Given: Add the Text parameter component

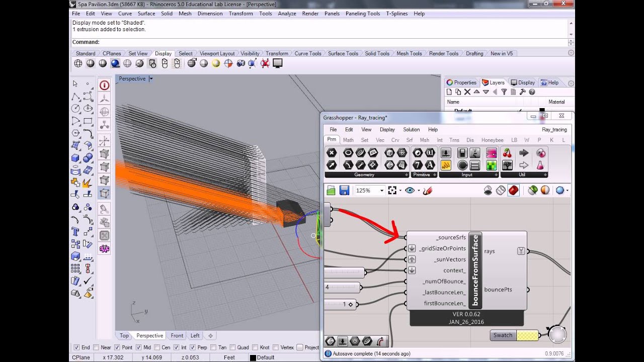Looking at the screenshot, I should [x=430, y=165].
